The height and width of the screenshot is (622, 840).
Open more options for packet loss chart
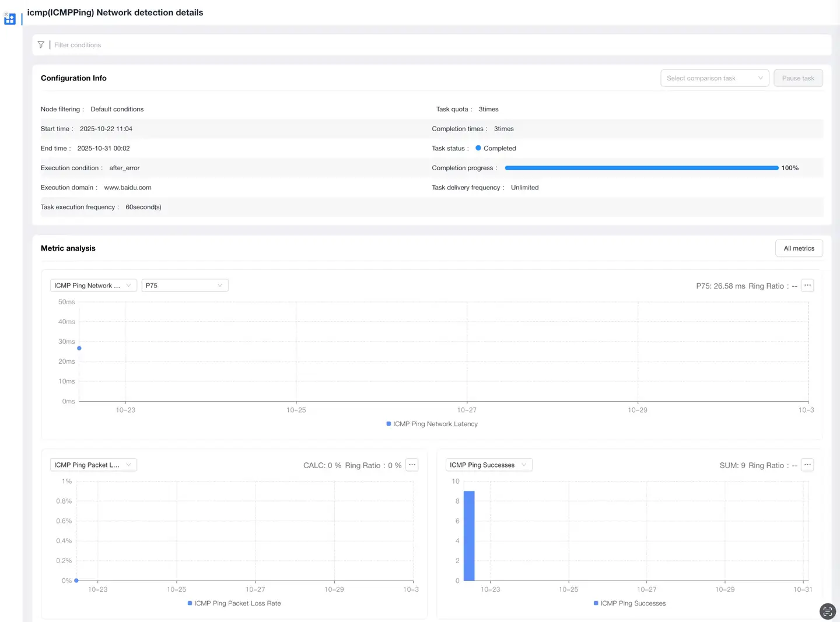click(x=412, y=465)
